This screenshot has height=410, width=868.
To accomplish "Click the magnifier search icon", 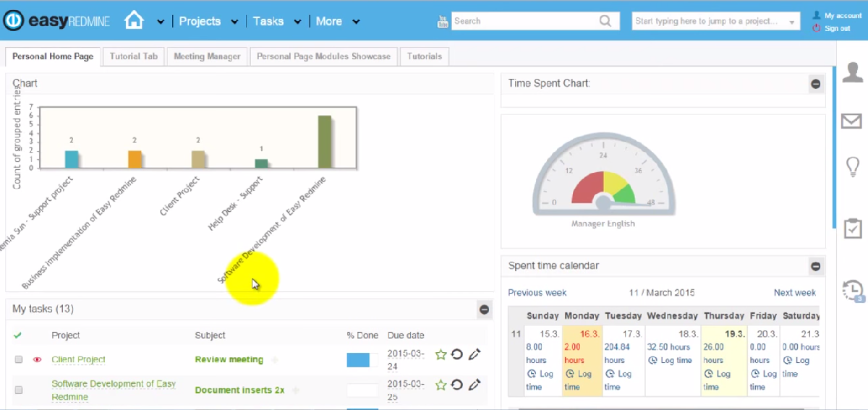I will (605, 21).
